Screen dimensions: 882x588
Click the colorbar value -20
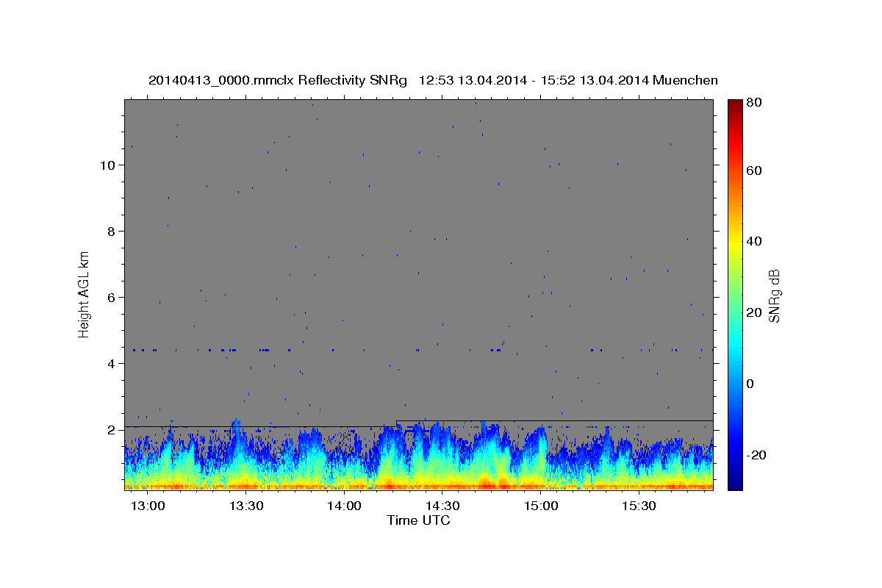pyautogui.click(x=758, y=455)
